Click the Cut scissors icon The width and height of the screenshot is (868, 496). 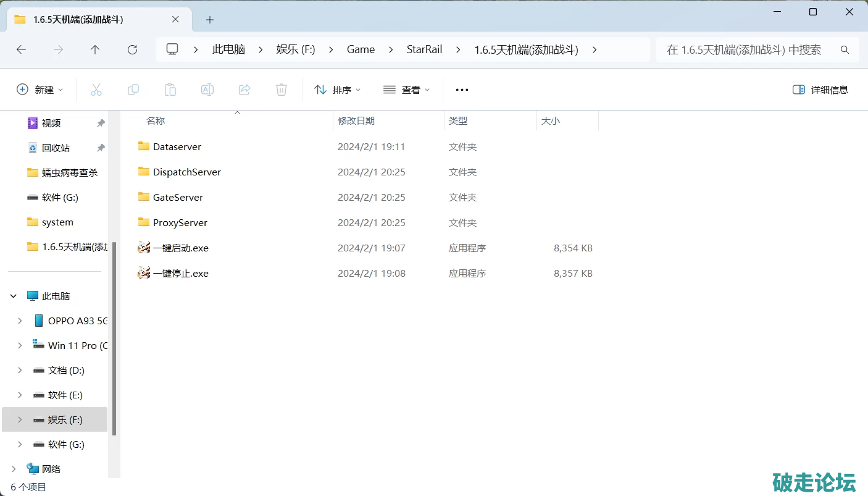click(x=96, y=90)
